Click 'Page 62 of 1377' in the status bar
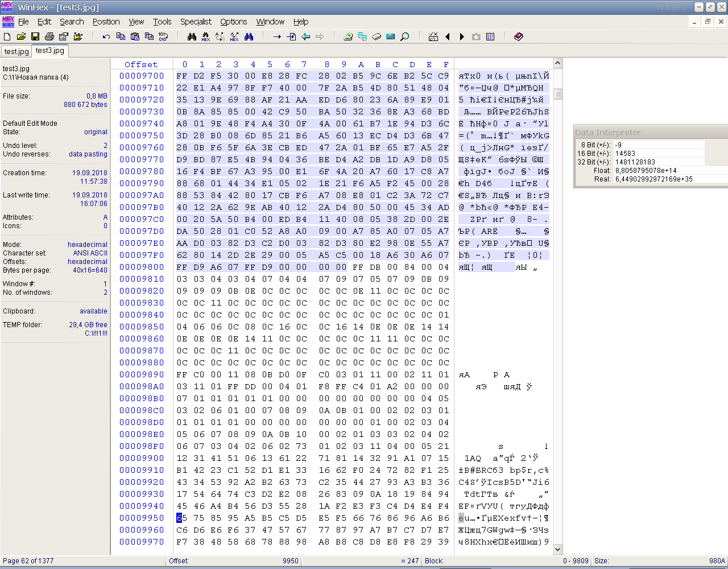728x569 pixels. click(28, 561)
